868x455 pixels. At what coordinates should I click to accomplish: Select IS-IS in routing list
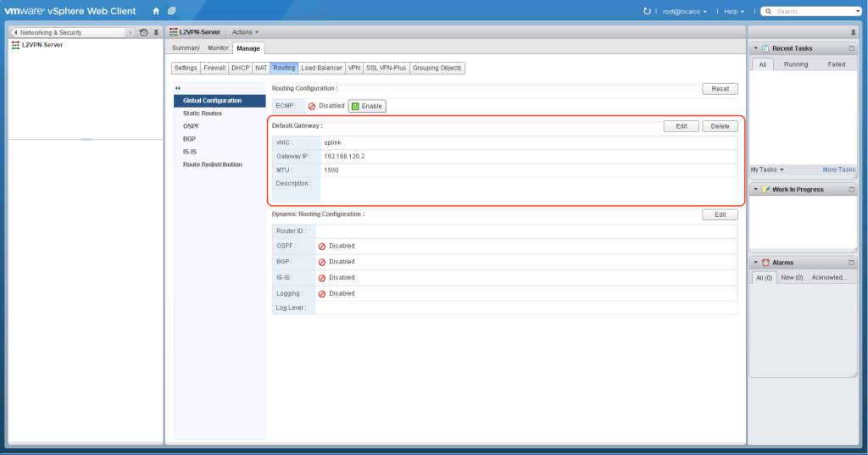[x=220, y=152]
